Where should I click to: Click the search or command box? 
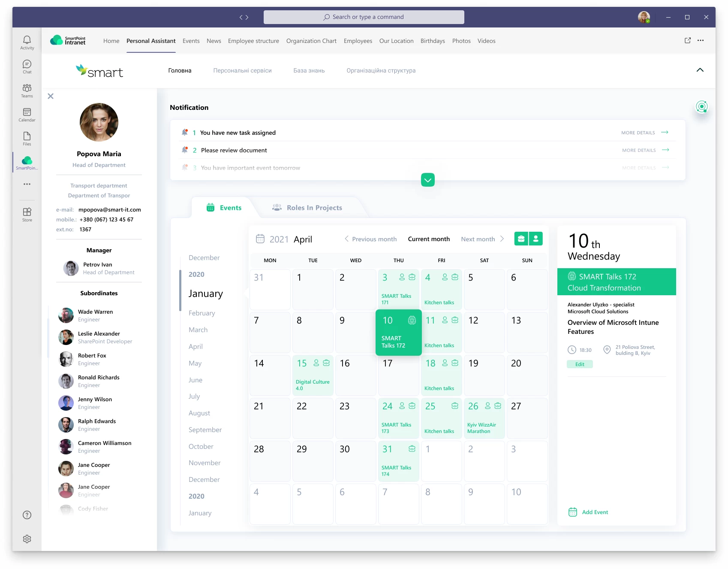click(x=364, y=17)
